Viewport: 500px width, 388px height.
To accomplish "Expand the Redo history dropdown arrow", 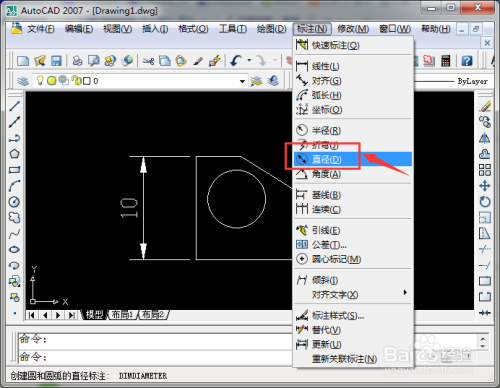I will pos(275,61).
